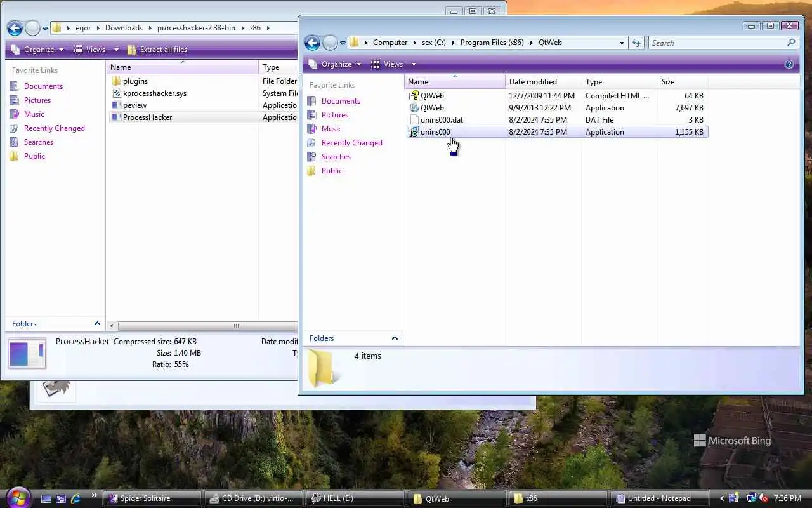Viewport: 812px width, 508px height.
Task: Click Program Files (x86) breadcrumb arrow
Action: (x=532, y=43)
